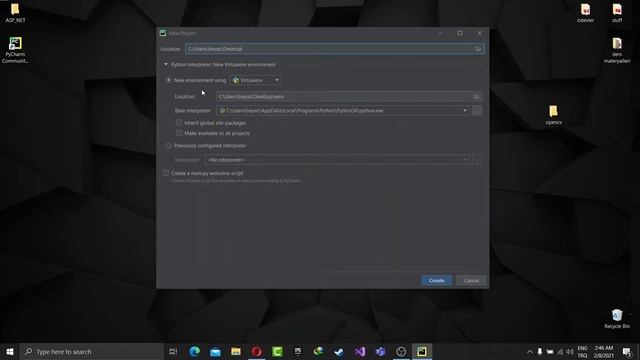The width and height of the screenshot is (640, 360).
Task: Select the ders materyalleri desktop folder
Action: (617, 50)
